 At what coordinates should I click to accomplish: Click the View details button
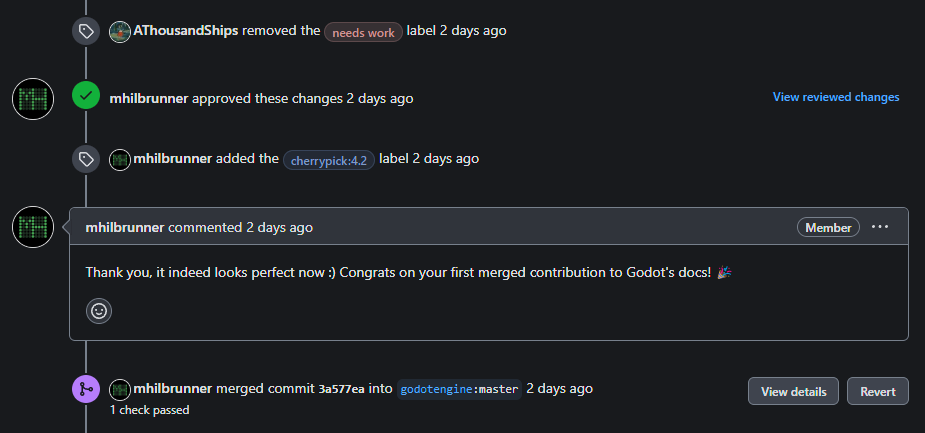[x=793, y=391]
